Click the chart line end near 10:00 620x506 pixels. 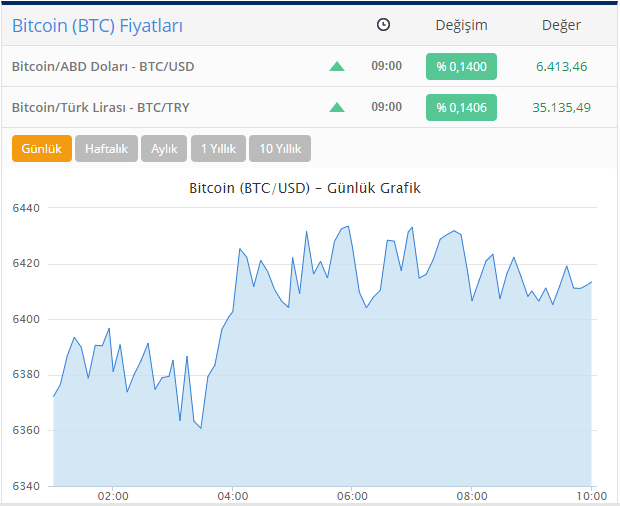pyautogui.click(x=591, y=282)
